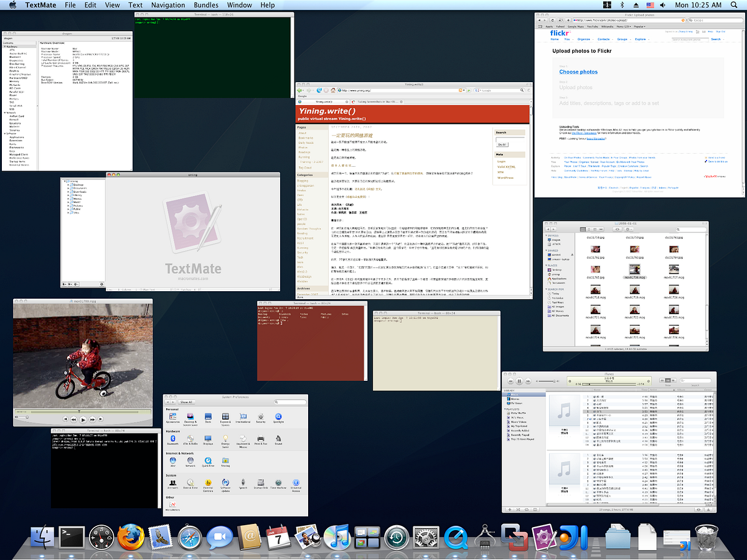Open Print & Fax preferences

pyautogui.click(x=261, y=441)
